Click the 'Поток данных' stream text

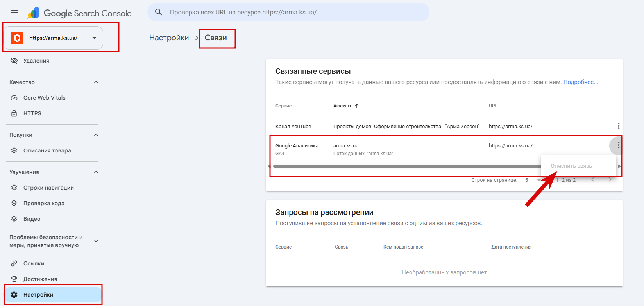point(363,154)
